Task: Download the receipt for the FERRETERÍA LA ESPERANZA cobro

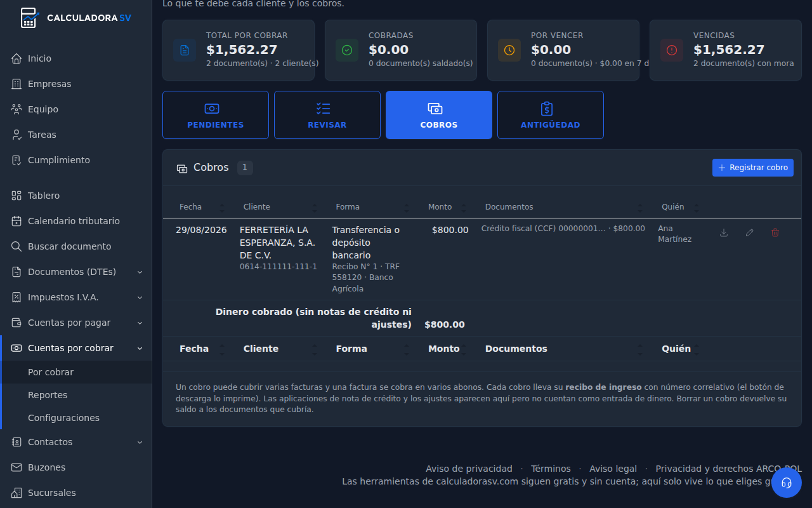Action: click(724, 233)
